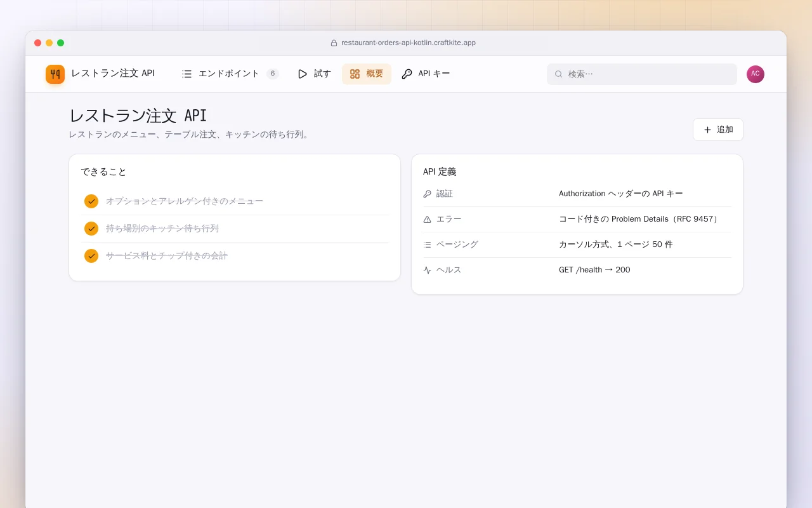This screenshot has height=508, width=812.
Task: Uncheck 持ち場別のキッチン待ち行列 checkbox
Action: [x=91, y=229]
